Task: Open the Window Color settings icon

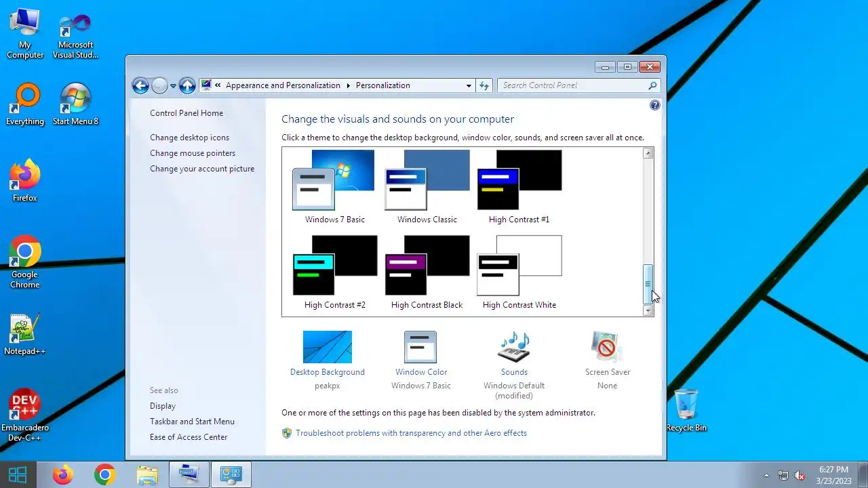Action: (x=420, y=347)
